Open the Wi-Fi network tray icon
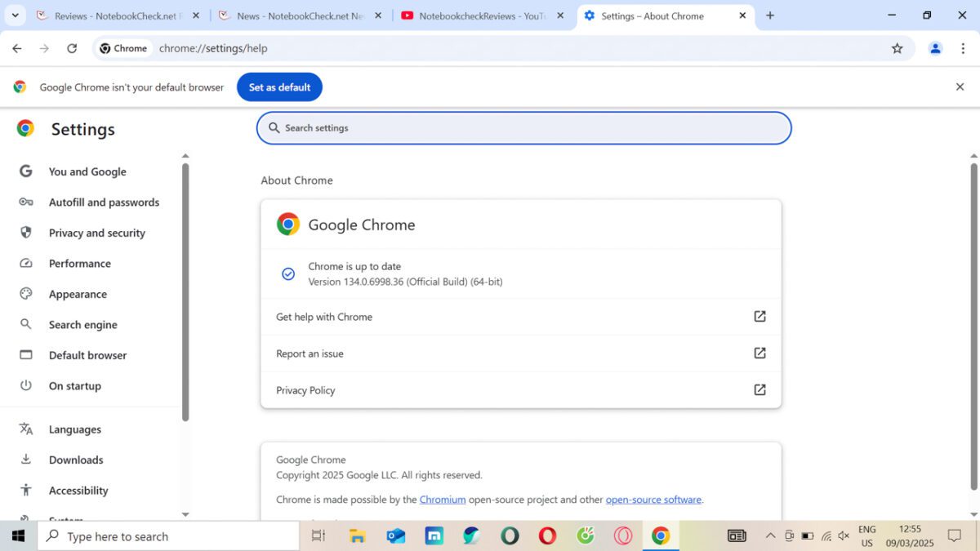The width and height of the screenshot is (980, 551). (x=826, y=536)
